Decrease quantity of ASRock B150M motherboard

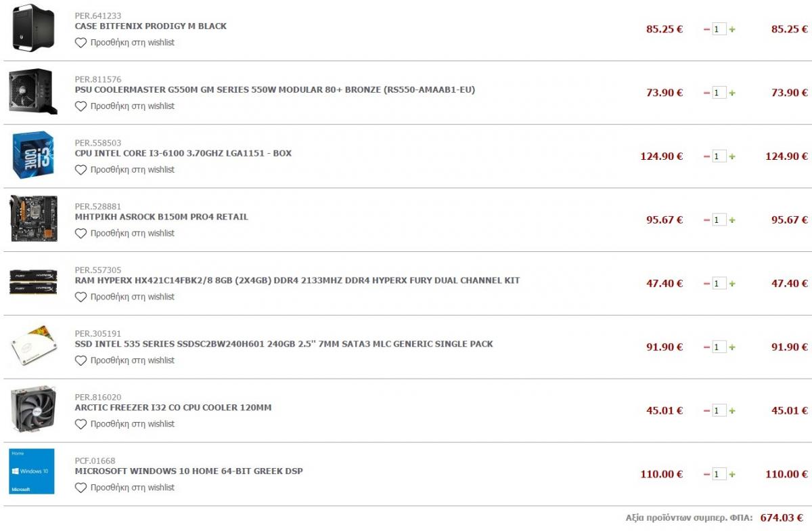(x=707, y=220)
